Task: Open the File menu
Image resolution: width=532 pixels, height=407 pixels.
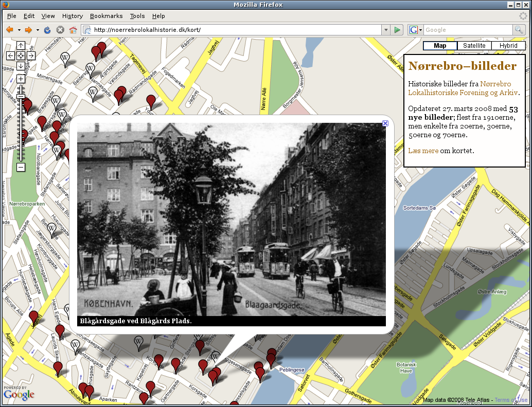Action: (11, 16)
